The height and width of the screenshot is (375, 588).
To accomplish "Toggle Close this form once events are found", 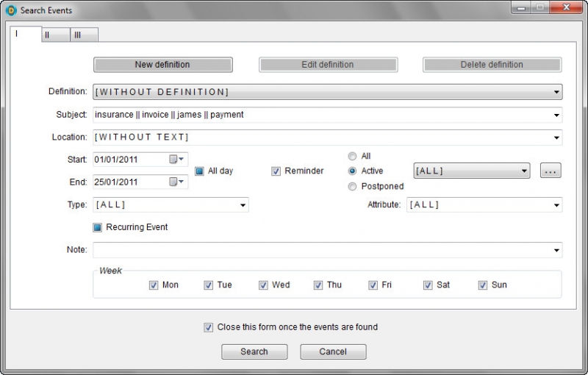I will point(209,327).
